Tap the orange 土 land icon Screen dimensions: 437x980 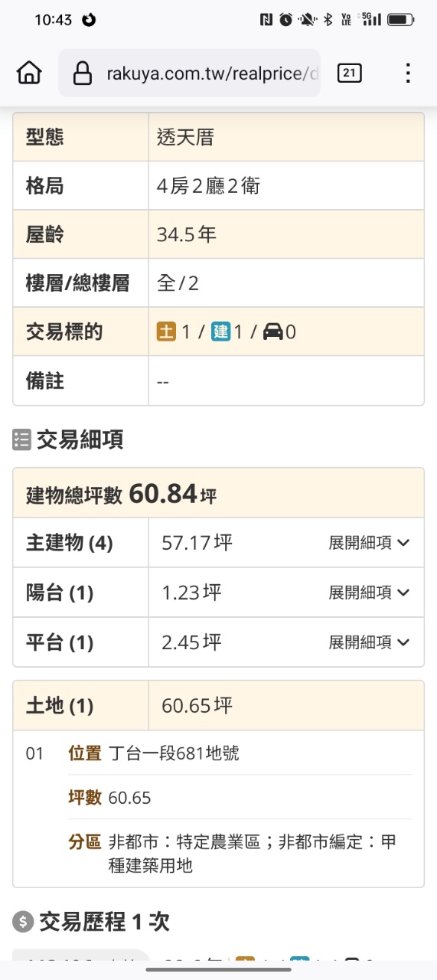pyautogui.click(x=166, y=332)
